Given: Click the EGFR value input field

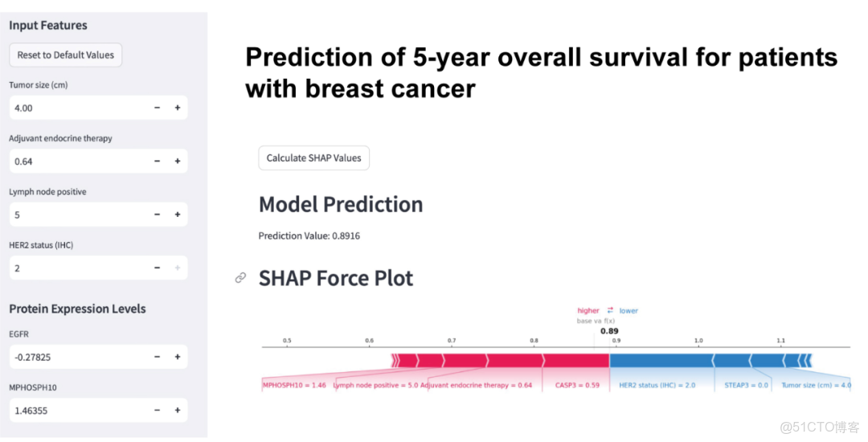Looking at the screenshot, I should 76,357.
